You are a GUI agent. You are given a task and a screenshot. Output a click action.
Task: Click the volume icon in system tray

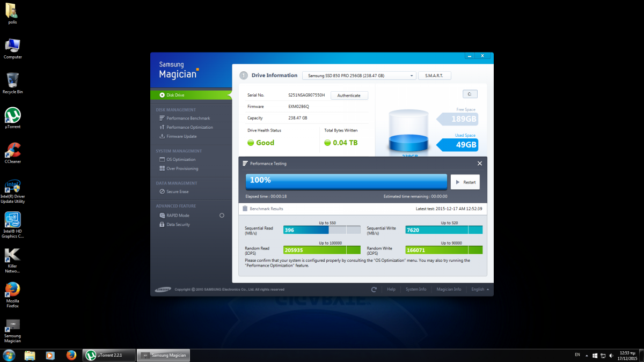pyautogui.click(x=611, y=355)
